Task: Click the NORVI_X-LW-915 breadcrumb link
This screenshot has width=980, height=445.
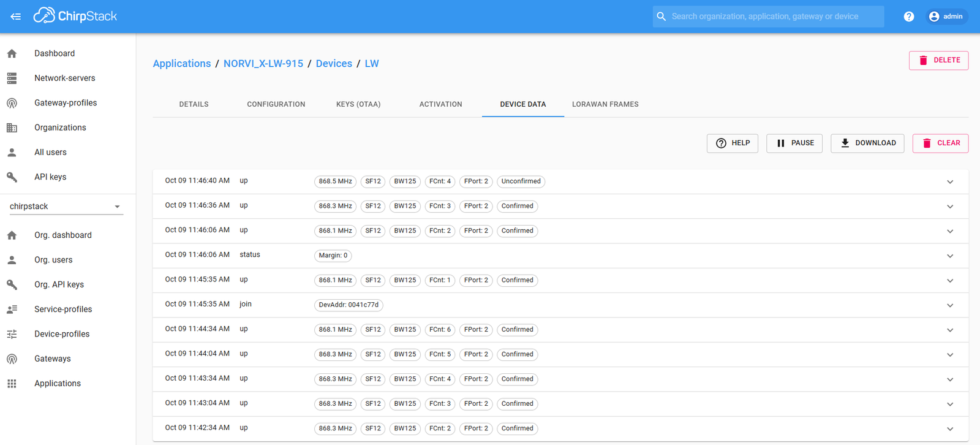Action: (263, 64)
